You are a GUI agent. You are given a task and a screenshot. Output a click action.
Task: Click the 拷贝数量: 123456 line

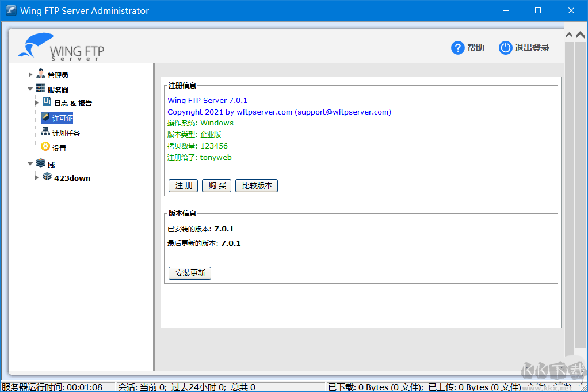point(197,146)
